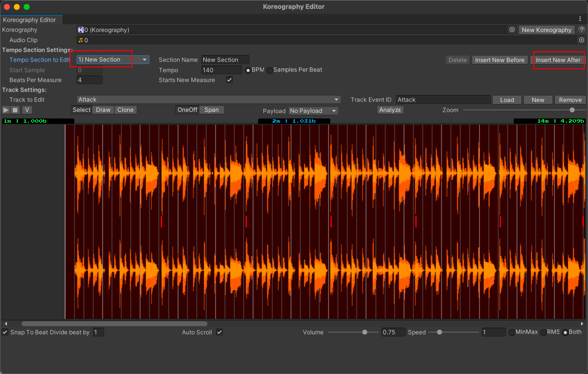Open the Koreography object picker circle
Viewport: 588px width, 374px height.
pos(512,30)
